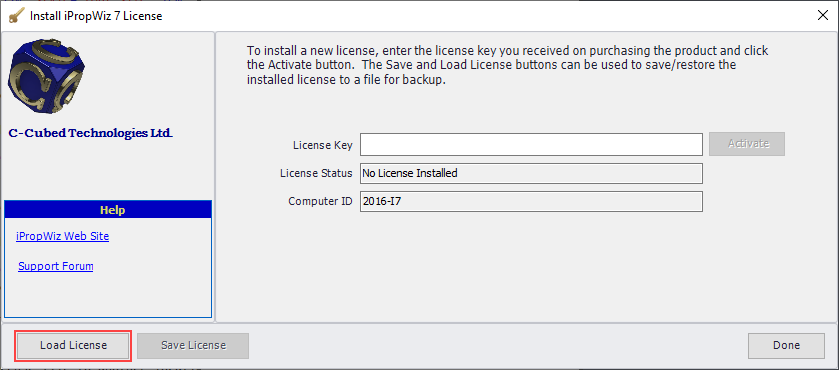Click empty white area of the Help panel
Viewport: 839px width, 370px height.
tap(108, 295)
